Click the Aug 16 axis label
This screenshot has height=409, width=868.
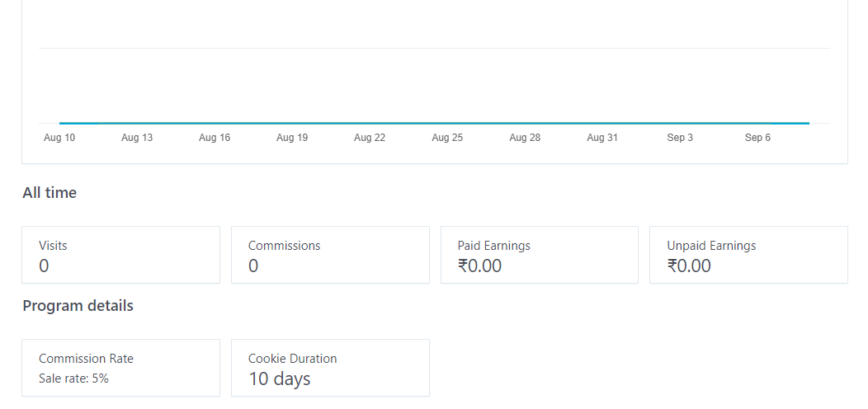[215, 138]
